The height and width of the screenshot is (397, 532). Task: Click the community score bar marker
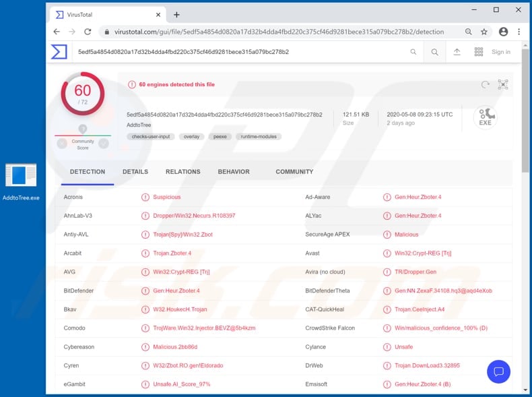coord(83,129)
